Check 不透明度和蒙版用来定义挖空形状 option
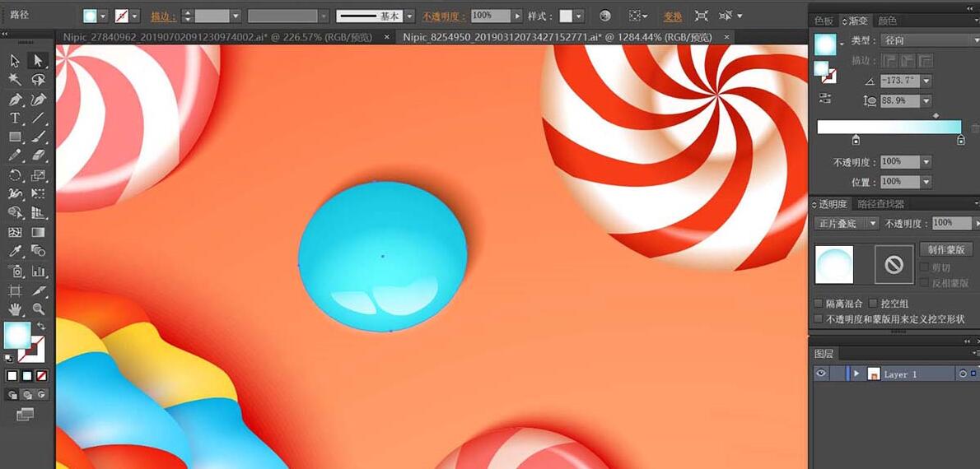The image size is (980, 469). pyautogui.click(x=818, y=318)
